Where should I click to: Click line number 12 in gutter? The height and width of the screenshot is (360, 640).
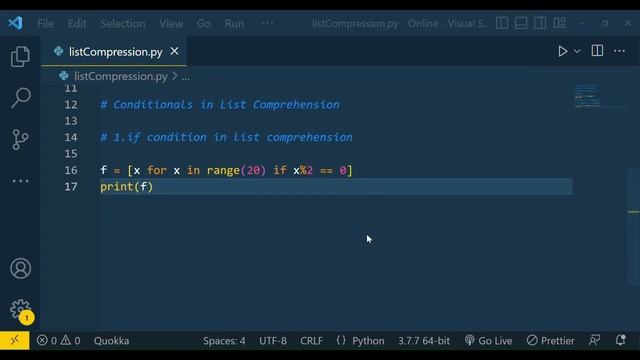[x=71, y=104]
